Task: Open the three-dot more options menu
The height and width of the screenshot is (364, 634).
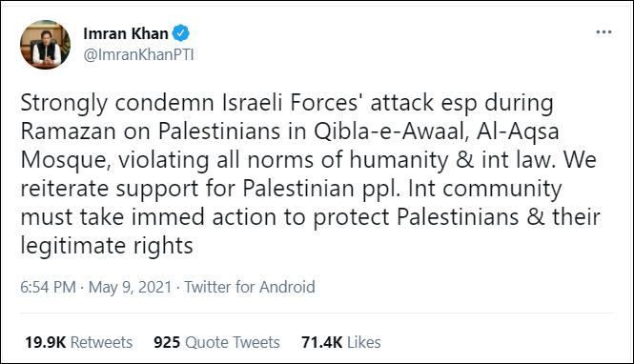Action: (x=603, y=32)
